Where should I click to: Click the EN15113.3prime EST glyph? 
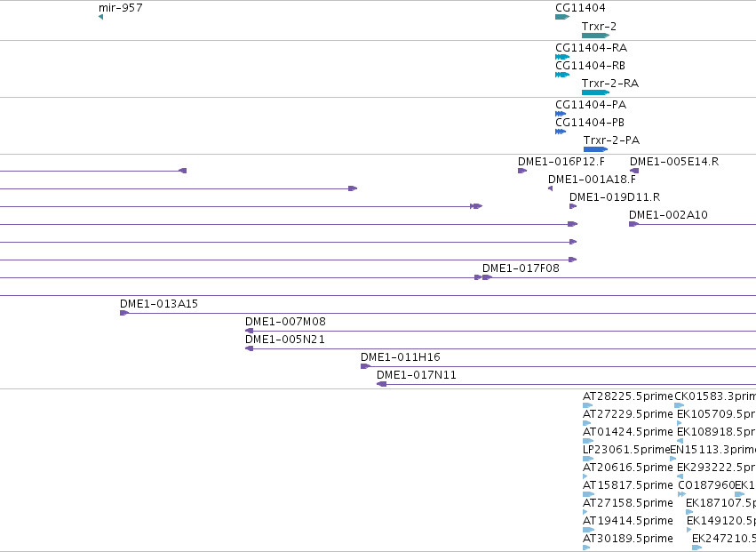point(673,459)
